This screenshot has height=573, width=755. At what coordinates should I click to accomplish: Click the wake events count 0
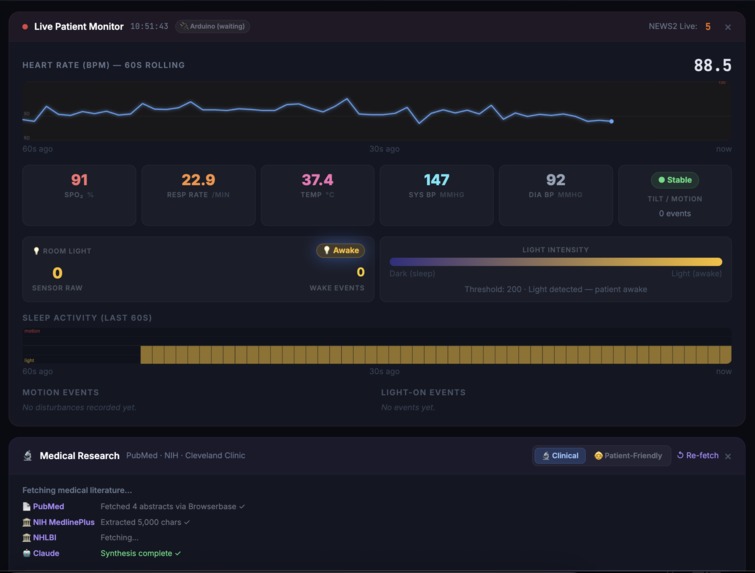click(x=361, y=272)
